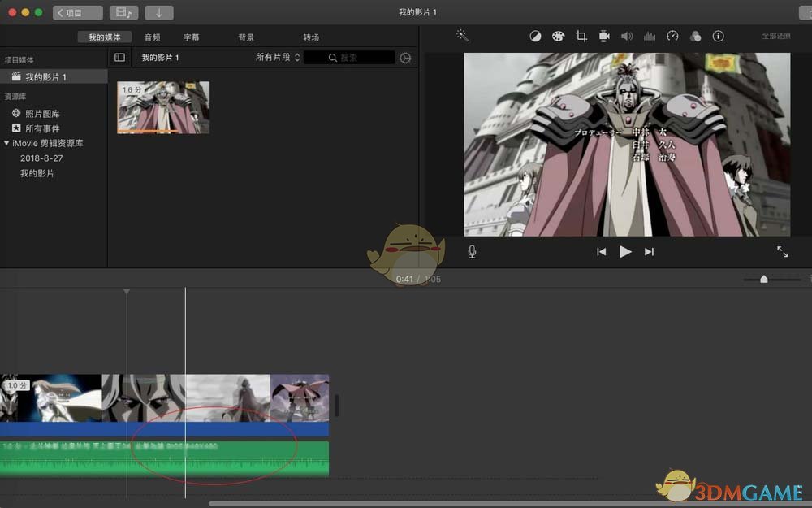Select the 1.6 分 clip thumbnail in browser

(x=163, y=107)
